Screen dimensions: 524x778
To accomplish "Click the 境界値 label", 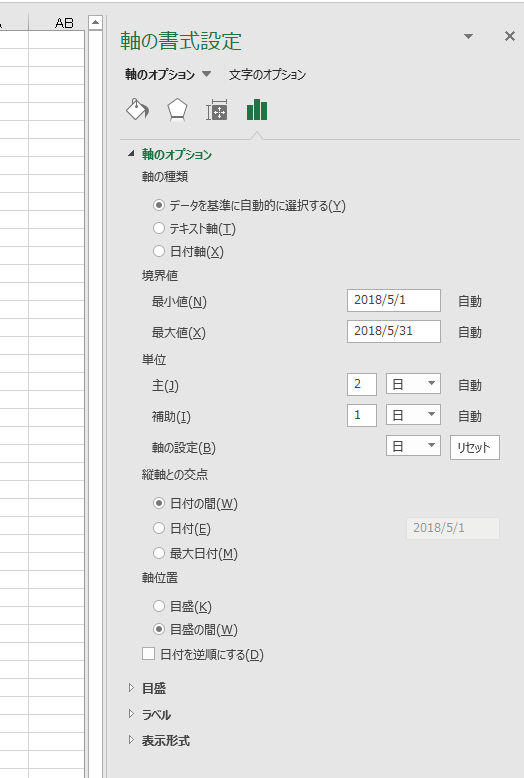I will pyautogui.click(x=160, y=275).
